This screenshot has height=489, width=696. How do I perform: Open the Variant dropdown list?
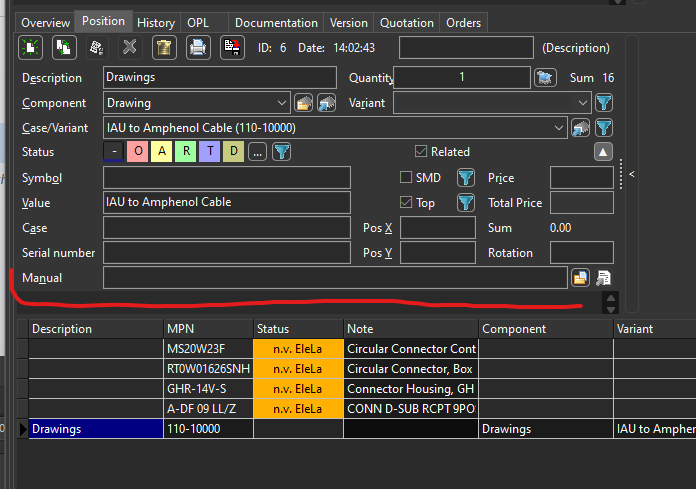tap(583, 103)
